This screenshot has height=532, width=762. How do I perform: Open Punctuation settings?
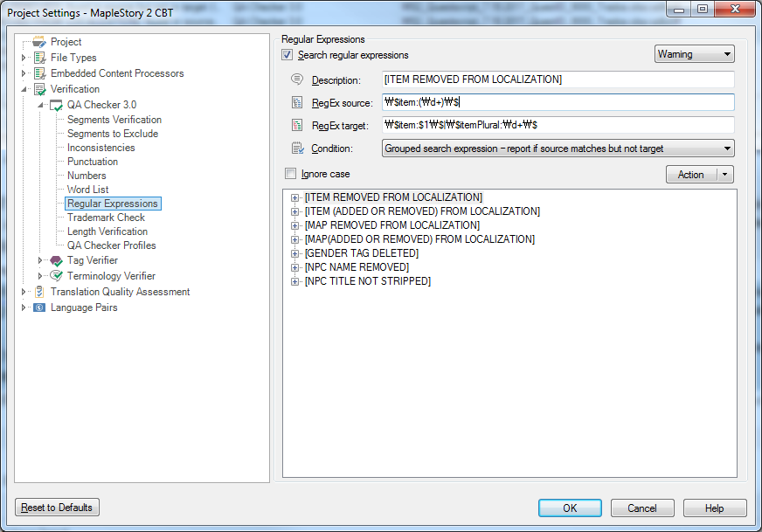[93, 162]
